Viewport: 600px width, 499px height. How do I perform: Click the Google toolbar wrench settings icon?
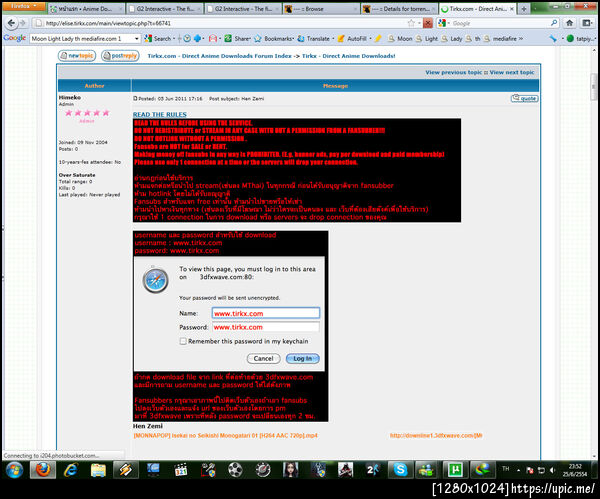tap(553, 39)
